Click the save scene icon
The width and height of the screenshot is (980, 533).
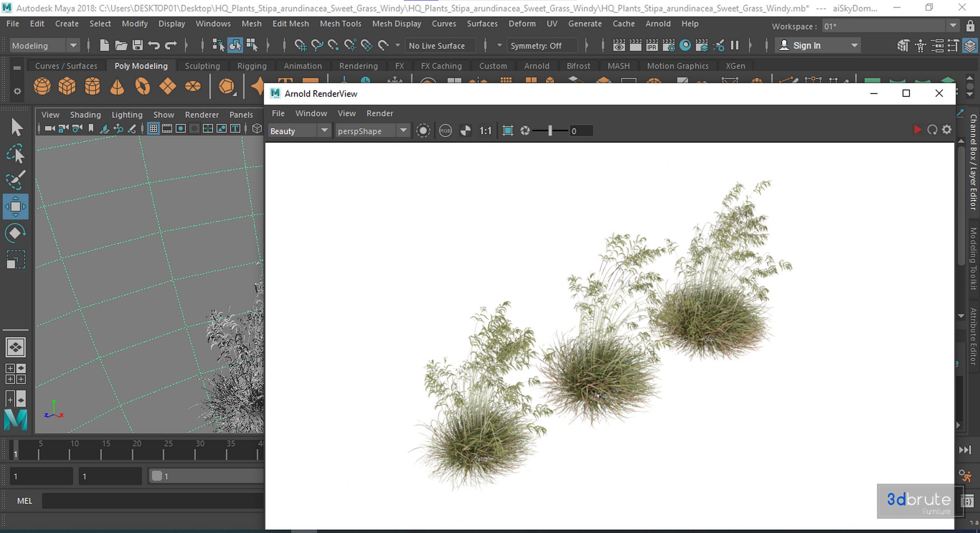point(138,45)
